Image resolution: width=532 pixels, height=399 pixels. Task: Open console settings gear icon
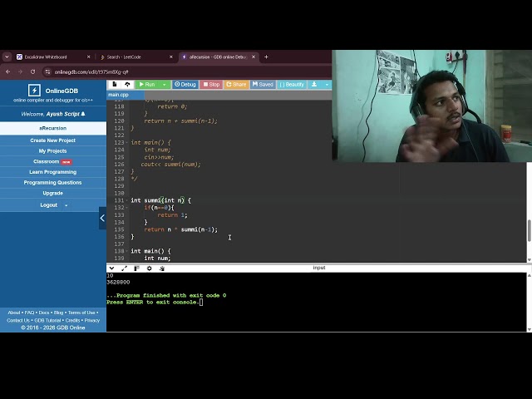150,268
